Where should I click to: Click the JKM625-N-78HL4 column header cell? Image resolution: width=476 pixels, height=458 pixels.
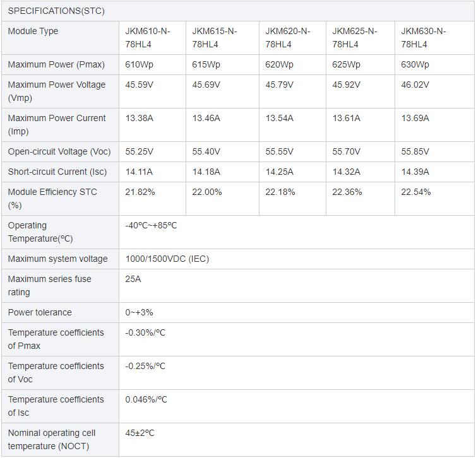coord(355,38)
